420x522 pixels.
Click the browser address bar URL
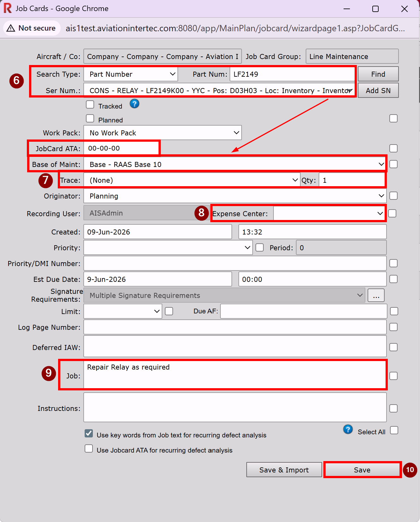(x=235, y=28)
